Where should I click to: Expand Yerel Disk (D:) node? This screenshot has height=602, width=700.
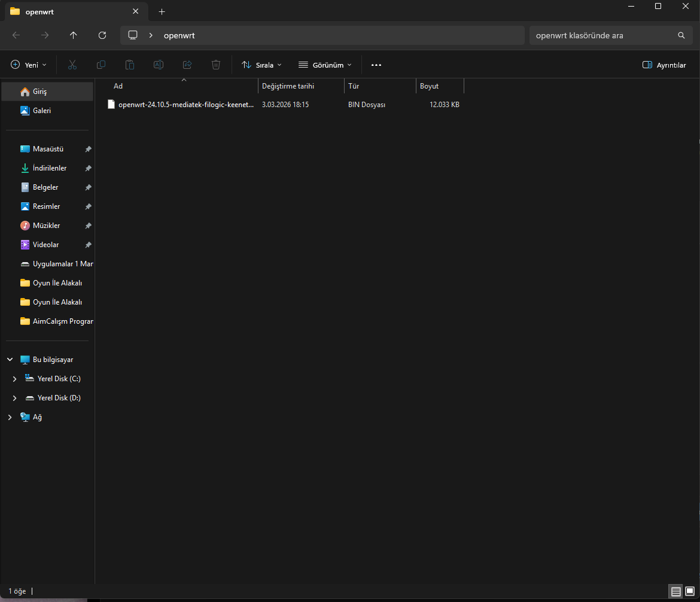coord(15,398)
